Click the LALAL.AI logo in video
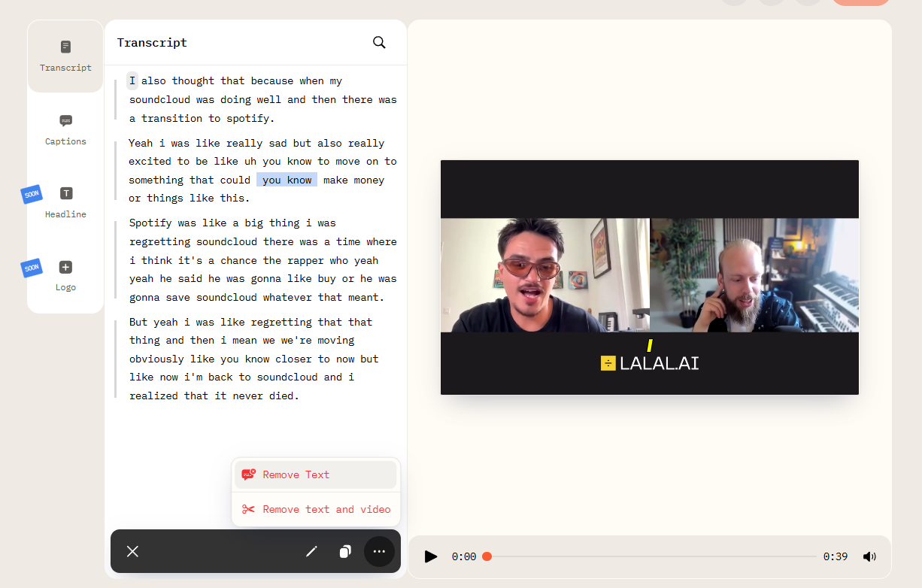This screenshot has height=588, width=922. tap(650, 363)
